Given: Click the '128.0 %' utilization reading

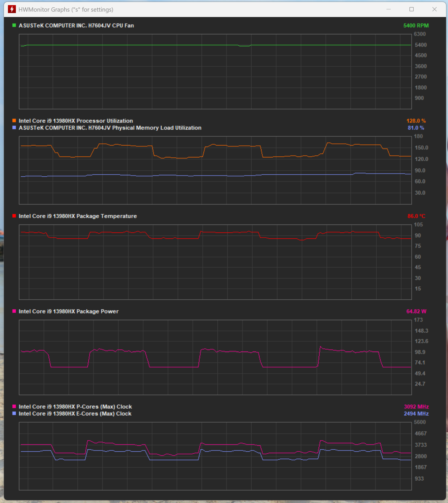Looking at the screenshot, I should click(416, 121).
